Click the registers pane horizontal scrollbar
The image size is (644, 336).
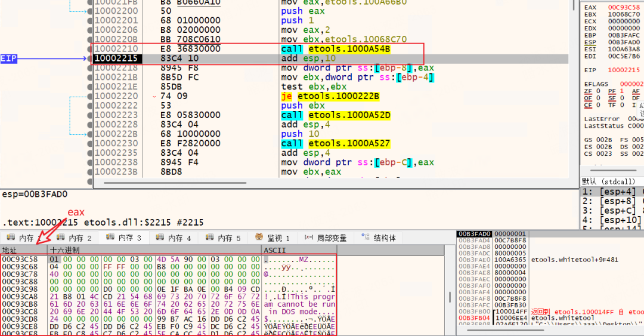613,170
